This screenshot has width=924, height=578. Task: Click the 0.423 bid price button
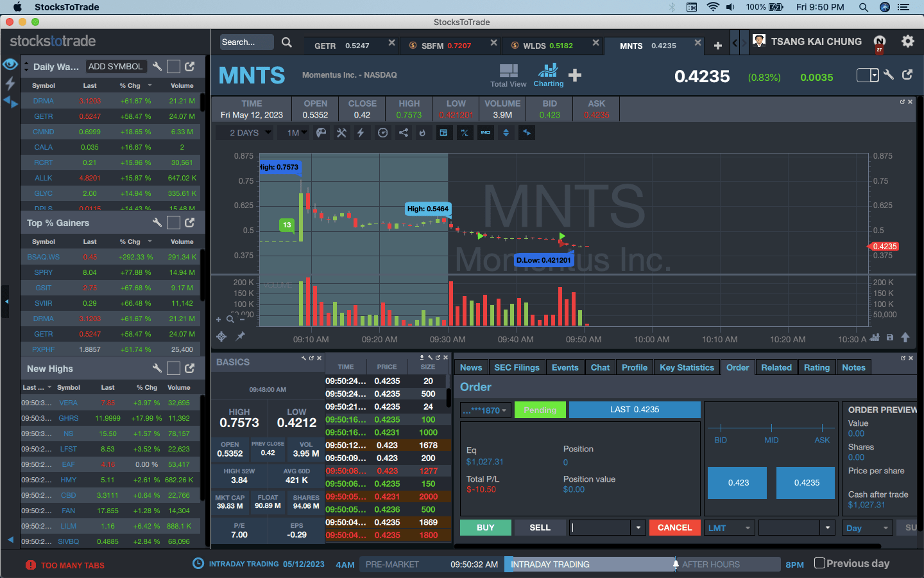click(738, 482)
